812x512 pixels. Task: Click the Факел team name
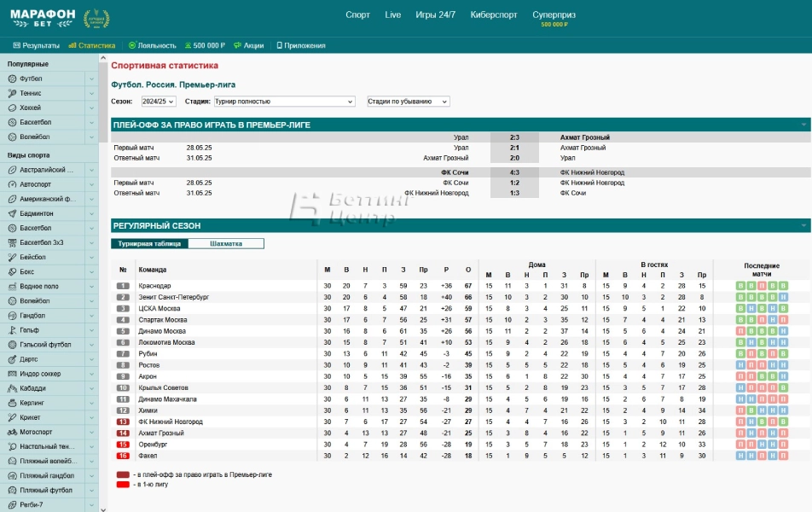click(x=148, y=456)
